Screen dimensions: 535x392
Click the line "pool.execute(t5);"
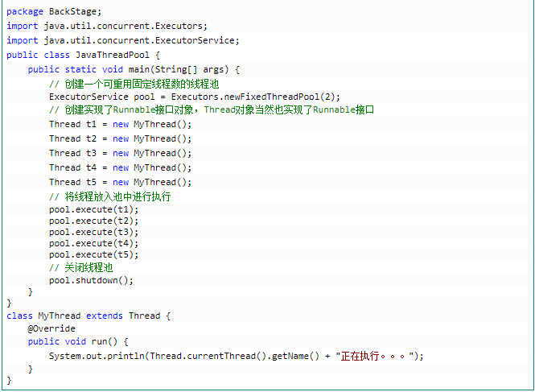(94, 254)
